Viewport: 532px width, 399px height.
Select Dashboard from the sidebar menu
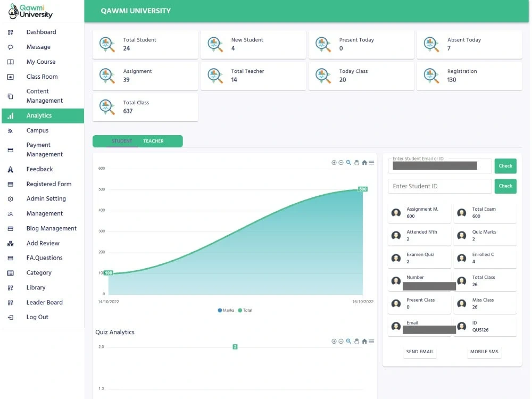pyautogui.click(x=40, y=32)
